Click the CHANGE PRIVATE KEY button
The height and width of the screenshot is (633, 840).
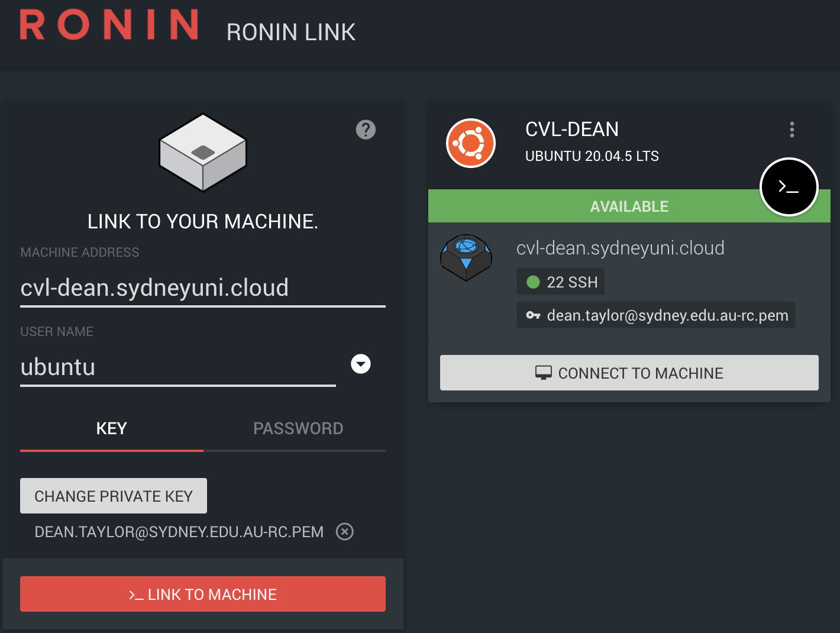point(114,496)
